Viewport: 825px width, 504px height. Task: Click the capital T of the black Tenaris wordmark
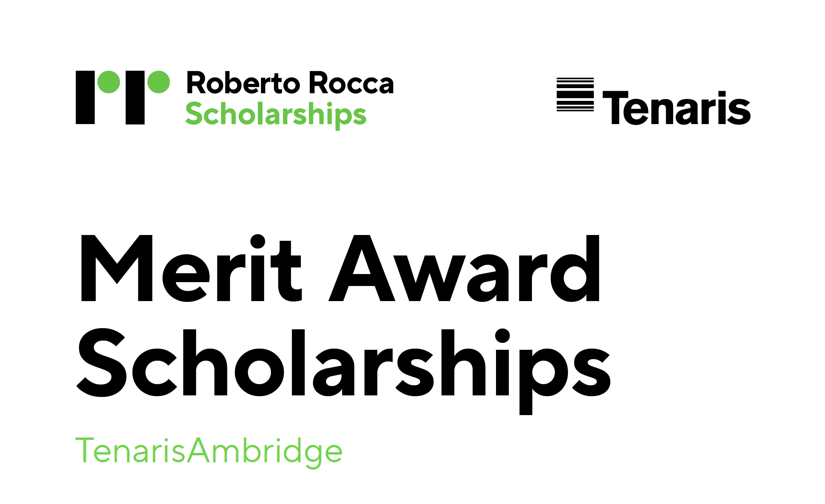pyautogui.click(x=615, y=107)
